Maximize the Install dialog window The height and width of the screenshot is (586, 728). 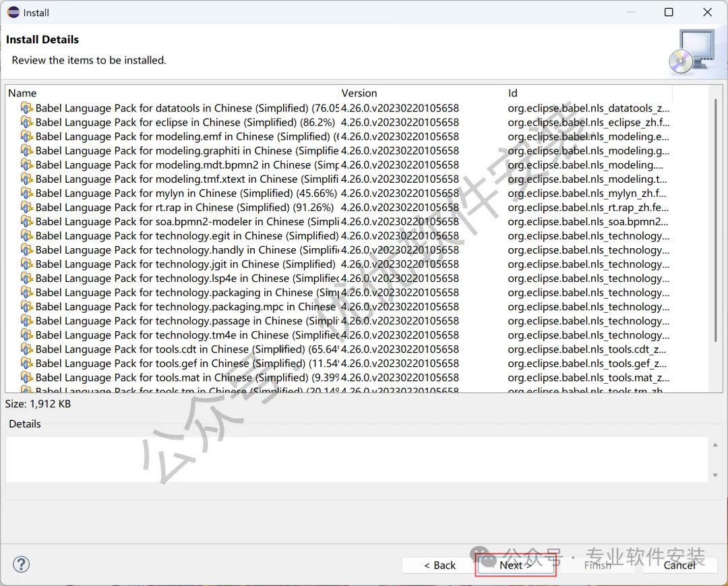(x=669, y=12)
